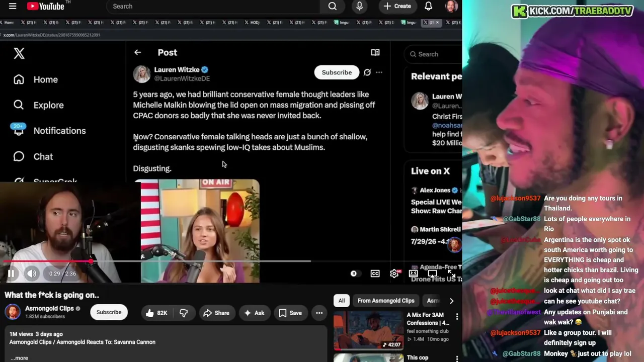Viewport: 644px width, 362px height.
Task: Open the YouTube guide hamburger menu
Action: click(13, 6)
